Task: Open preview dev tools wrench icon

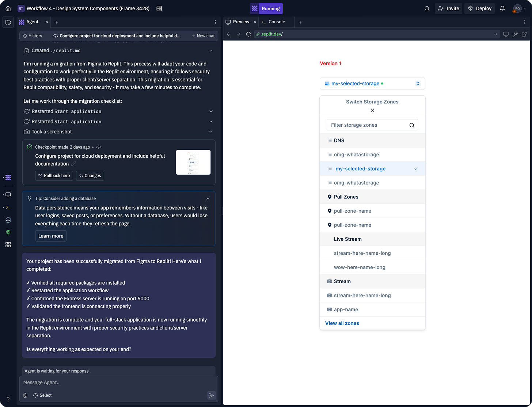Action: [x=515, y=34]
